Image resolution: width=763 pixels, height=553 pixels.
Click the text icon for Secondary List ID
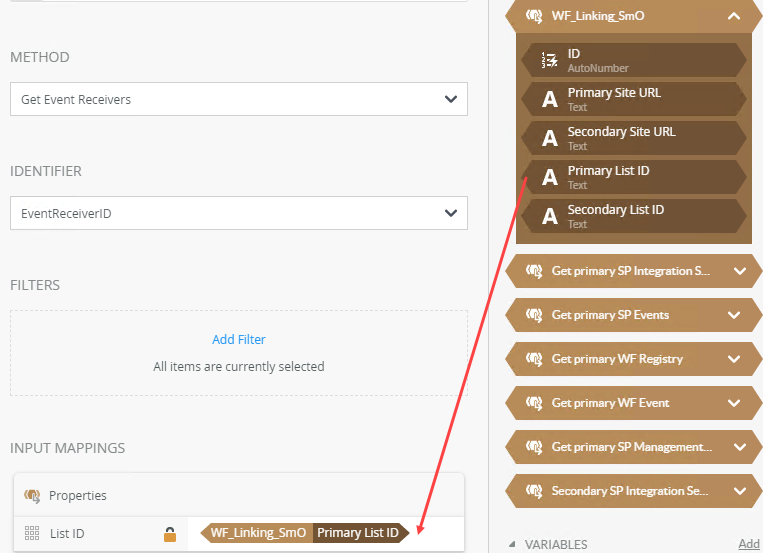549,216
